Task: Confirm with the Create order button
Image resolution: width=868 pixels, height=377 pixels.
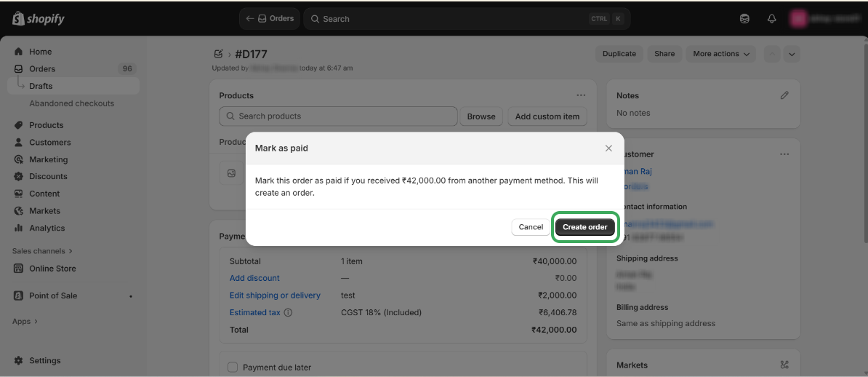Action: [584, 227]
